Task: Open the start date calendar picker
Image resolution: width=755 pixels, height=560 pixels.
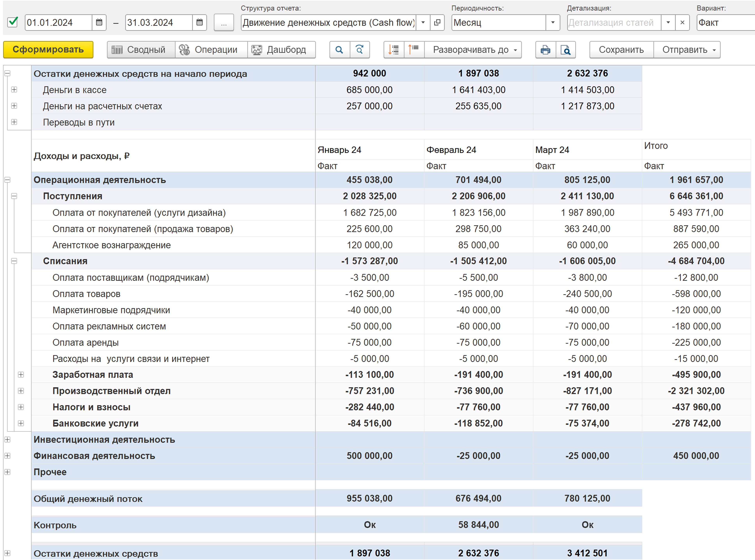Action: (x=99, y=23)
